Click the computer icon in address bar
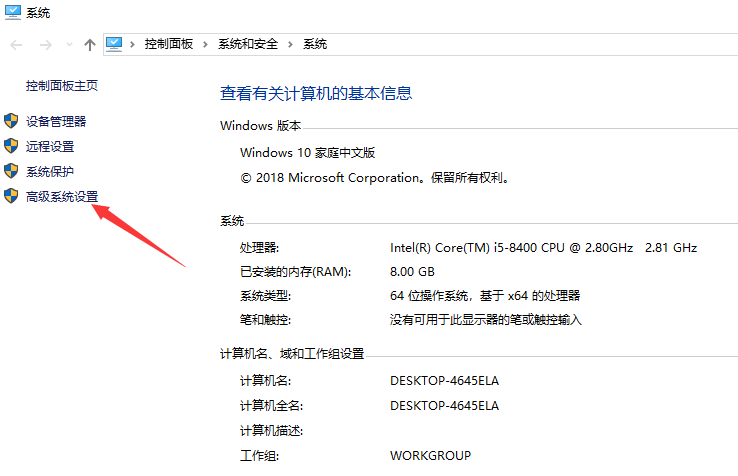The image size is (738, 476). tap(114, 44)
